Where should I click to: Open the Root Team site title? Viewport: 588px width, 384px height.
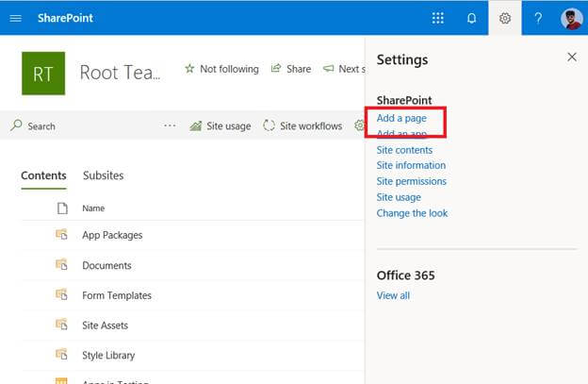point(120,73)
